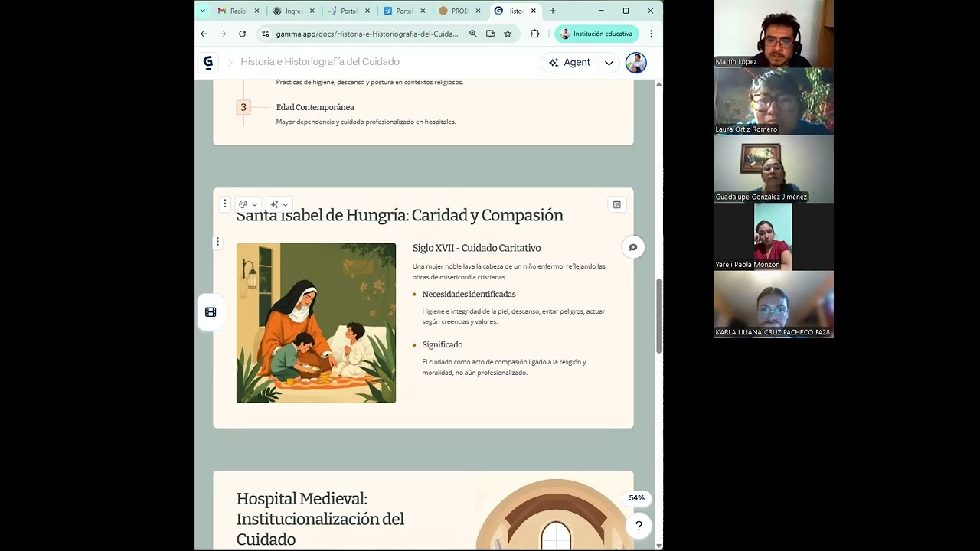Click the Hospital Medieval card title
Image resolution: width=980 pixels, height=551 pixels.
point(320,519)
